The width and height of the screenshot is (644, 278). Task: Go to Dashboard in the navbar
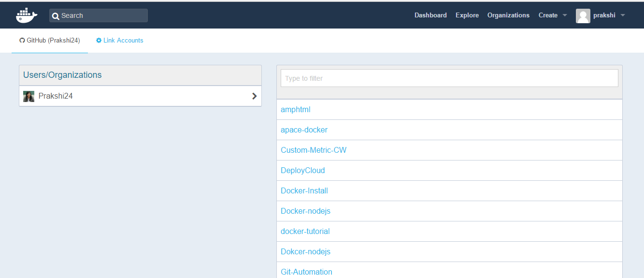[430, 15]
